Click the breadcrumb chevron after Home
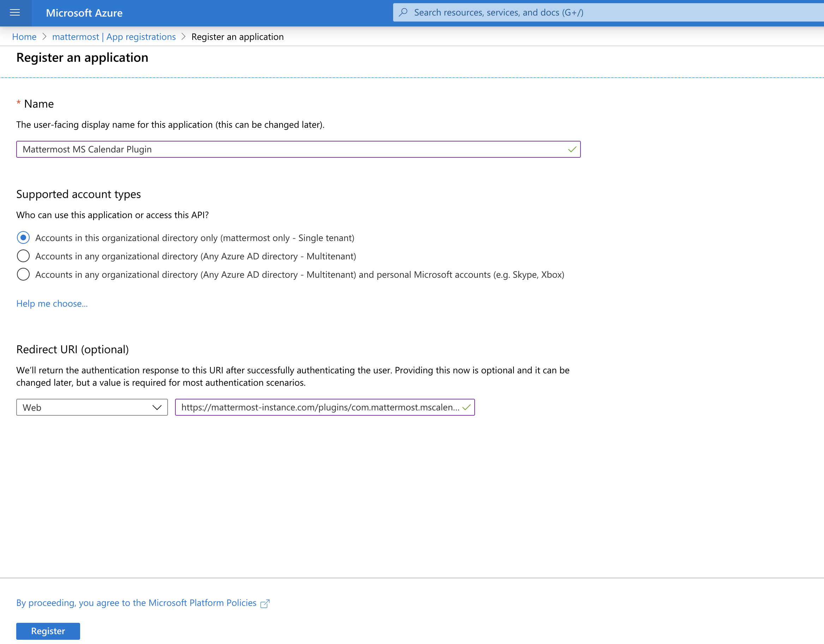Viewport: 824px width, 644px height. point(45,37)
